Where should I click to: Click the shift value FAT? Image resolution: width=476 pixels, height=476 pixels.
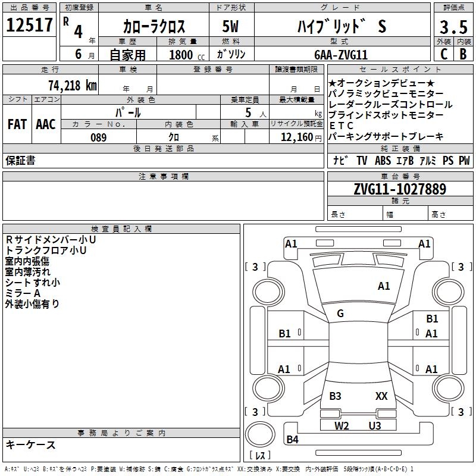tap(17, 124)
